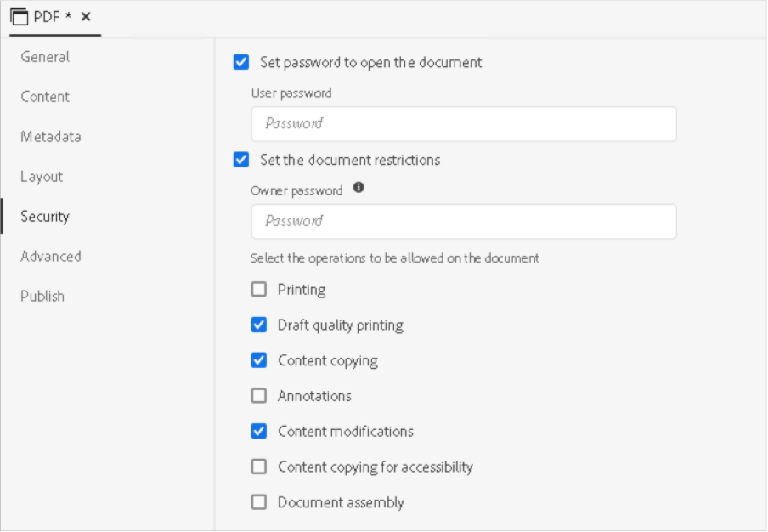Close the PDF tab
This screenshot has height=532, width=768.
tap(86, 16)
